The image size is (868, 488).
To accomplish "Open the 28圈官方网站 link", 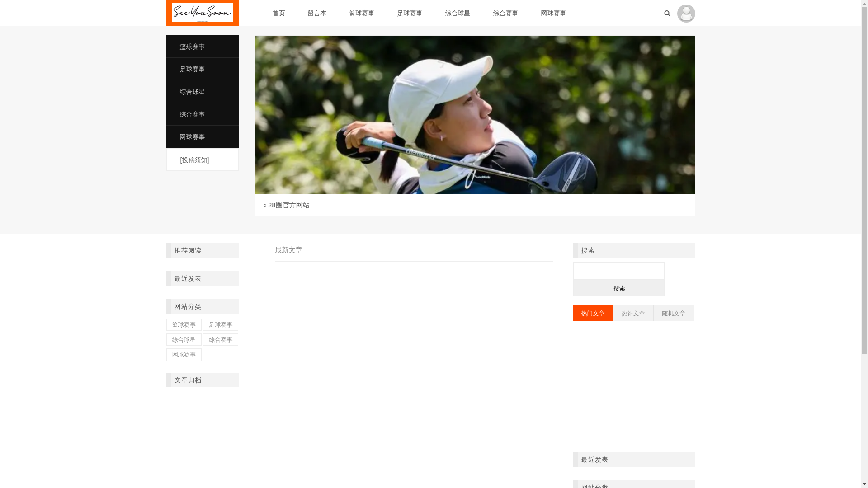I will click(x=288, y=205).
